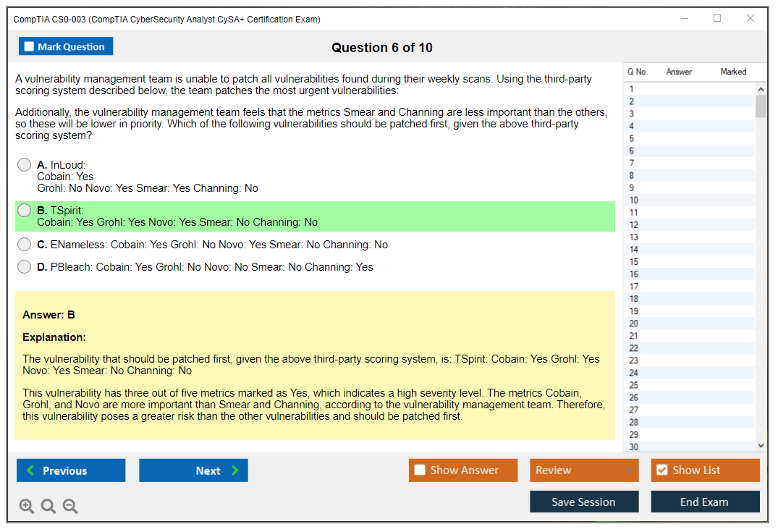Click the End Exam button
This screenshot has height=532, width=778.
tap(705, 502)
